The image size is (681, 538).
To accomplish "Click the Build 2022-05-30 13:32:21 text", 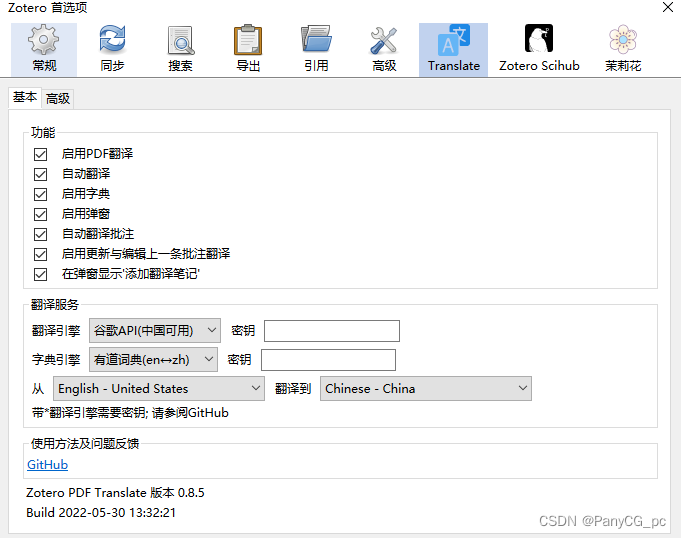I will (101, 512).
